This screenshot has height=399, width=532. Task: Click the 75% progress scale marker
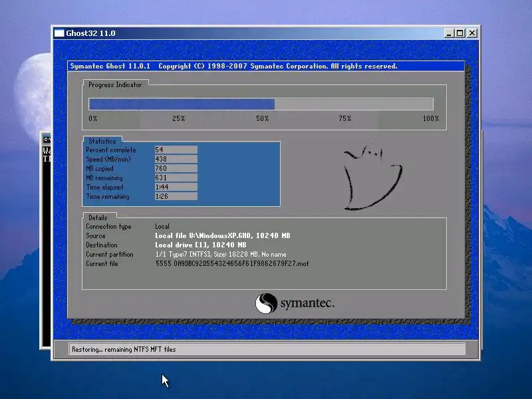coord(344,118)
